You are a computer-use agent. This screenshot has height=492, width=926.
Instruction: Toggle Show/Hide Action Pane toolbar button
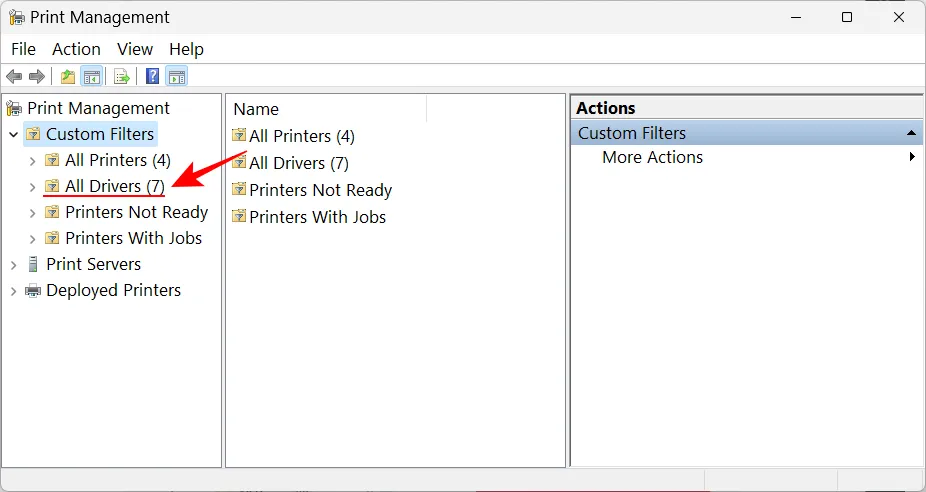pyautogui.click(x=176, y=77)
